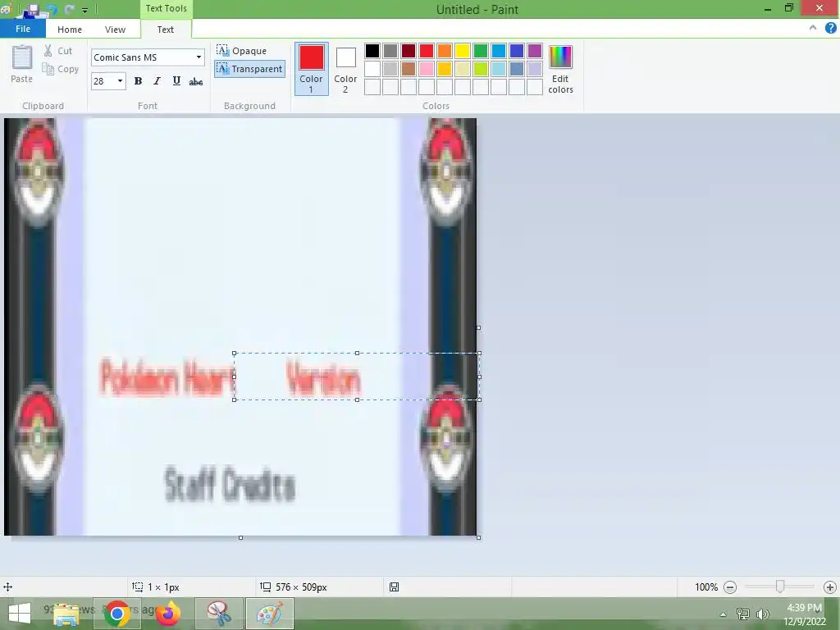Pick the indigo swatch

coord(517,51)
